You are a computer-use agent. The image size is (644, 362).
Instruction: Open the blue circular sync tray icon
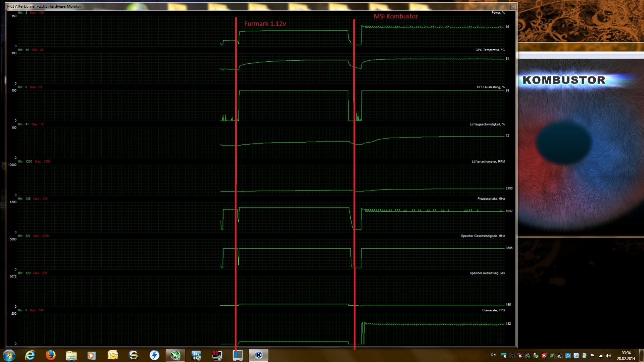tap(568, 355)
